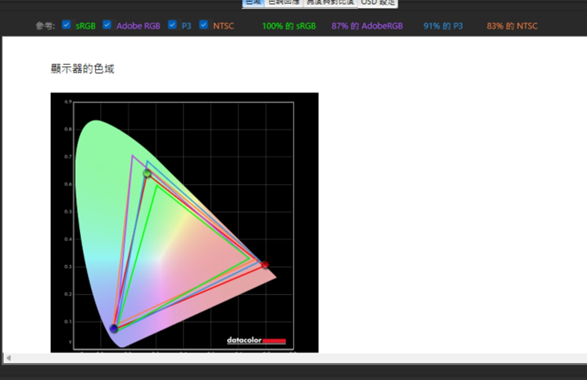587x380 pixels.
Task: Click the red primary point on gamut chart
Action: pos(265,265)
